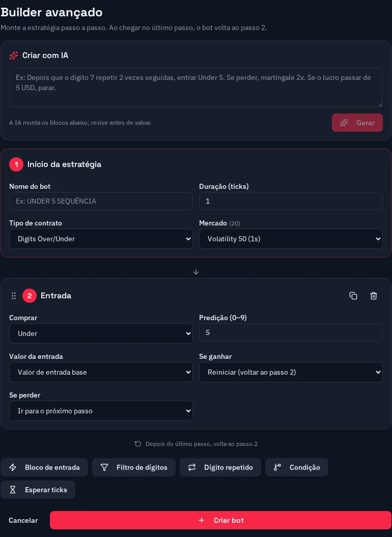Click the step 1 red number badge
Screen dimensions: 392x537
coord(16,164)
